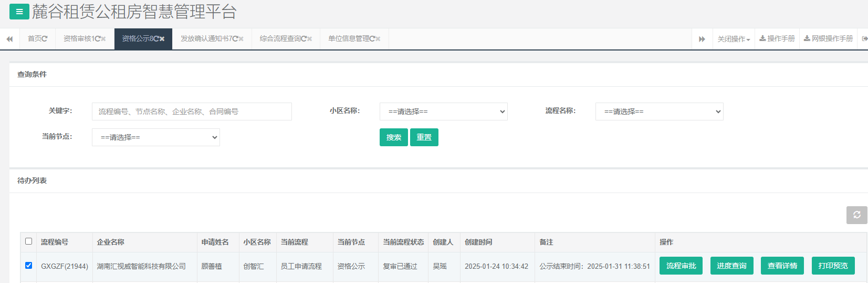This screenshot has height=283, width=868.
Task: Expand the 流程名称 select box
Action: [x=659, y=112]
